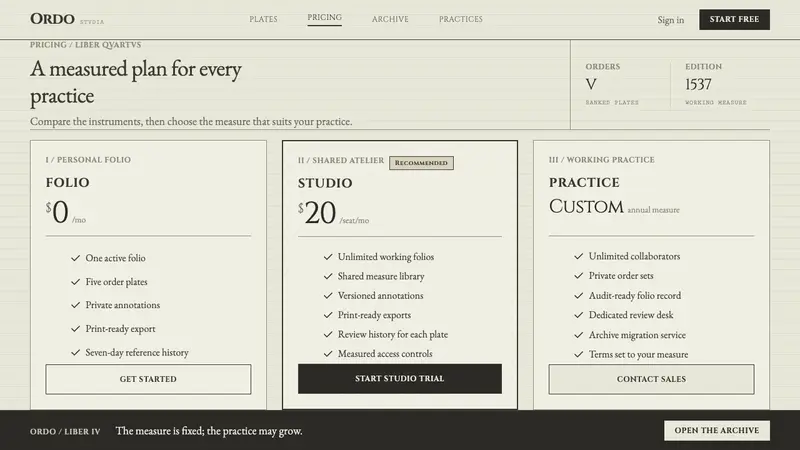The height and width of the screenshot is (450, 800).
Task: Click the Recommended badge on Studio
Action: click(421, 163)
